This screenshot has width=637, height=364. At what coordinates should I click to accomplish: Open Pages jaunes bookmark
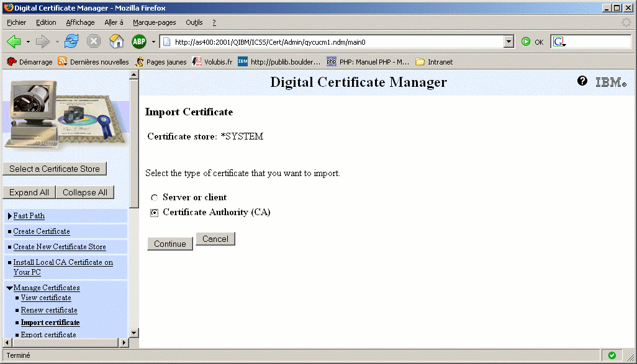[160, 61]
